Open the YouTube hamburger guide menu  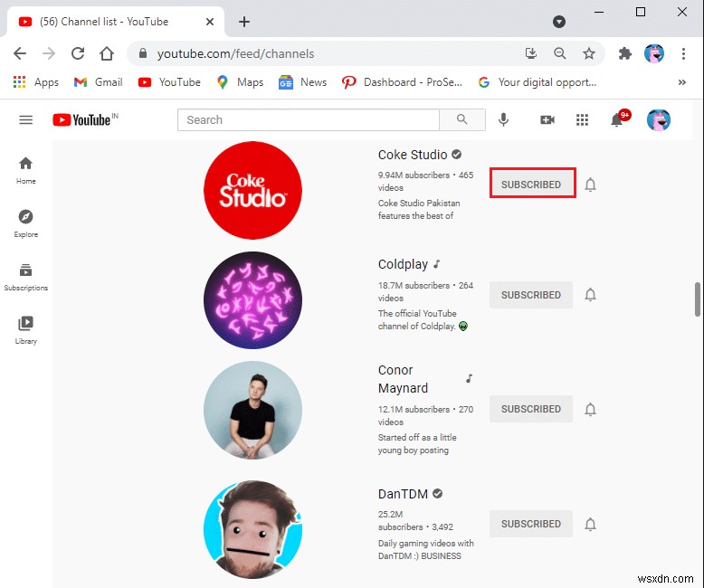(26, 119)
